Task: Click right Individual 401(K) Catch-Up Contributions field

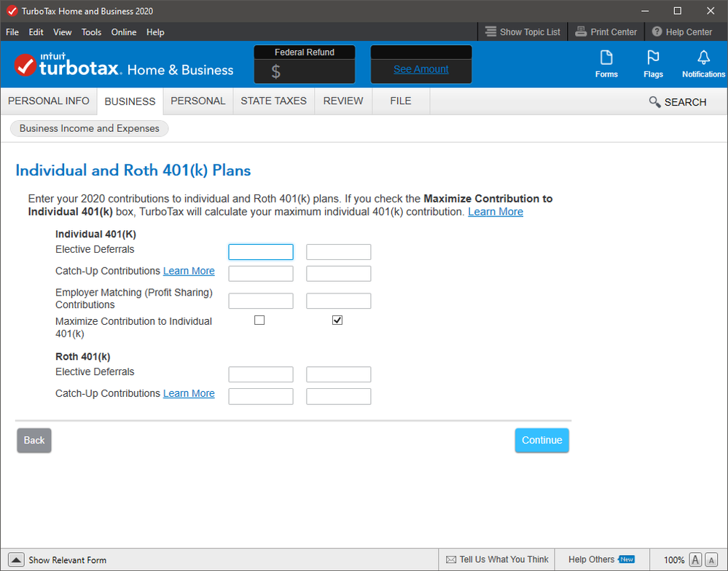Action: (338, 274)
